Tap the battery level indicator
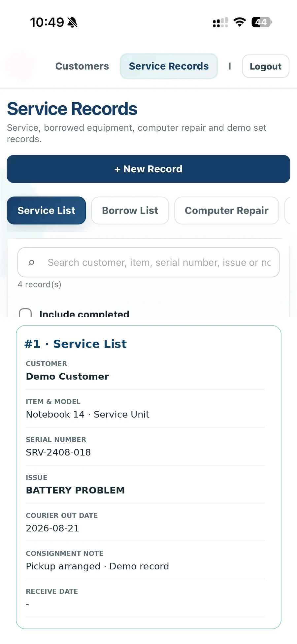 (x=262, y=22)
